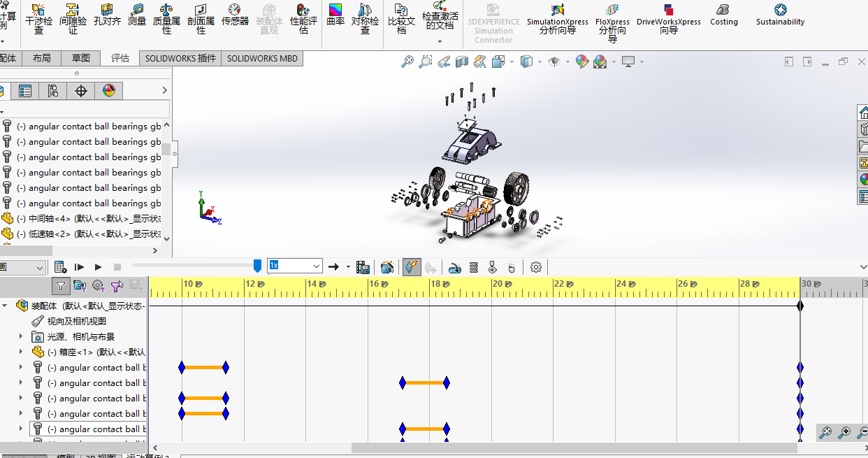Screen dimensions: 868x458
Task: Start the DriveWorksXpress wizard
Action: click(x=669, y=18)
